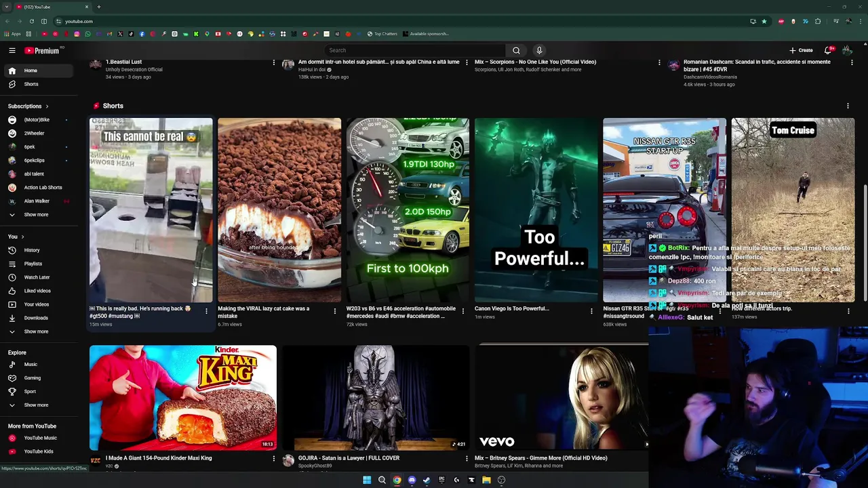Image resolution: width=868 pixels, height=488 pixels.
Task: Open options for GOJIRA cover video
Action: [467, 459]
